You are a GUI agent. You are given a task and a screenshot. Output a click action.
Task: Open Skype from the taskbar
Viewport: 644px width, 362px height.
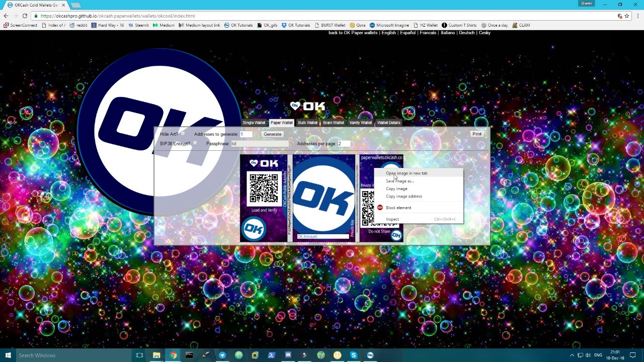click(x=354, y=355)
